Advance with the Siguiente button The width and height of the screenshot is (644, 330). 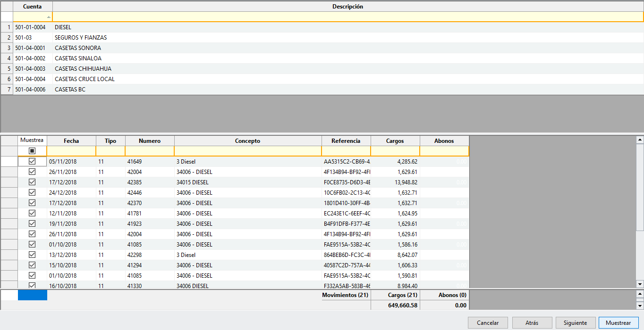(x=575, y=323)
